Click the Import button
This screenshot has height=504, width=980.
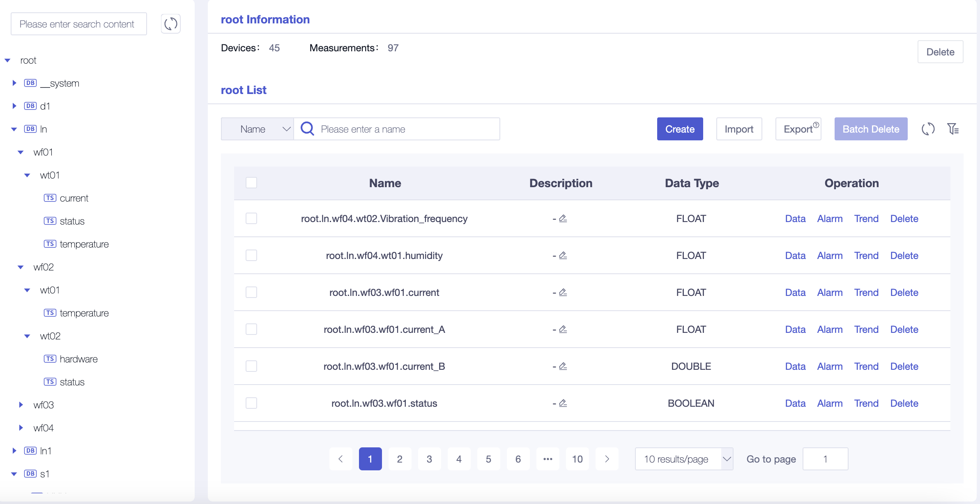click(x=739, y=129)
